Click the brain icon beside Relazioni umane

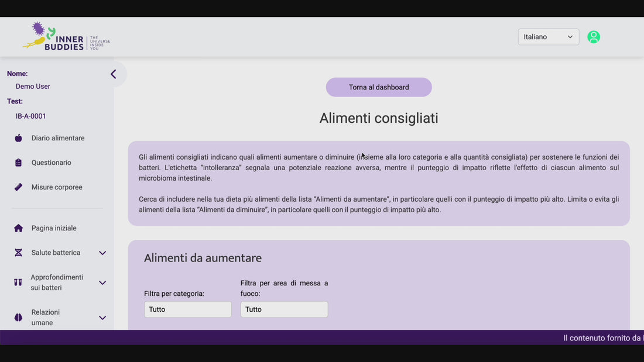[18, 318]
